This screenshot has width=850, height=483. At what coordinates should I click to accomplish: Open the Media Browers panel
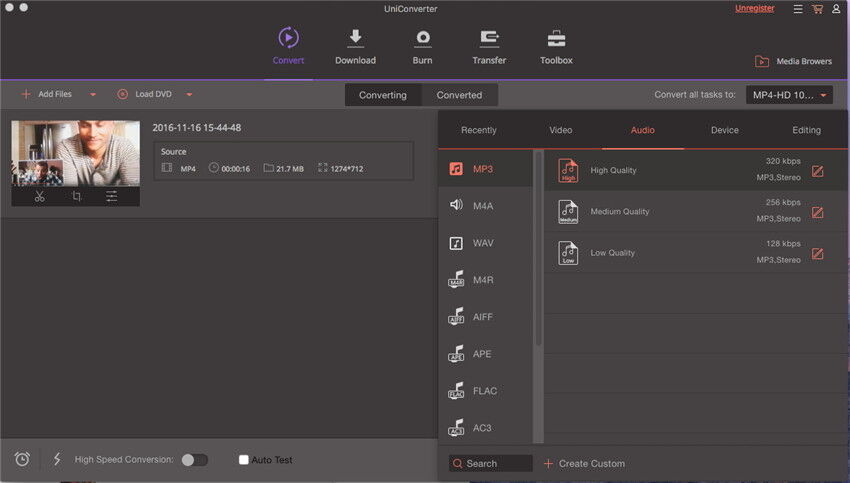coord(793,61)
